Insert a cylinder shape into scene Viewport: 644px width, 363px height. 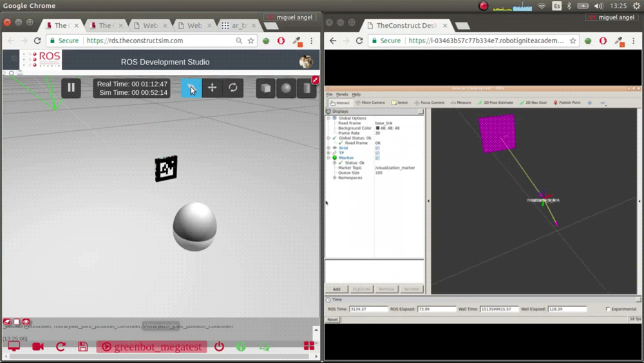click(x=307, y=88)
